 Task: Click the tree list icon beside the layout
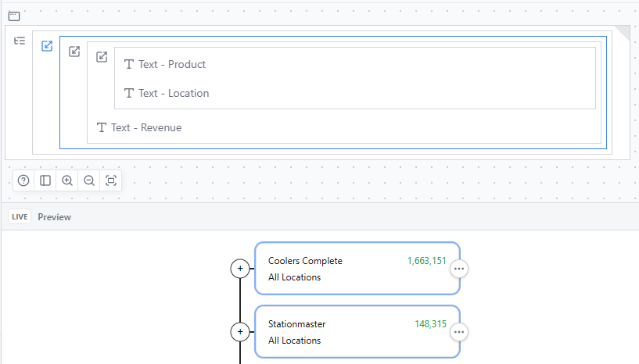coord(20,41)
